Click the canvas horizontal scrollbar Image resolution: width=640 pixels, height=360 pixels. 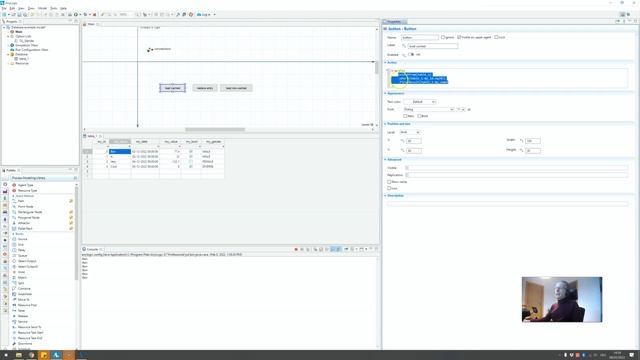click(x=215, y=130)
